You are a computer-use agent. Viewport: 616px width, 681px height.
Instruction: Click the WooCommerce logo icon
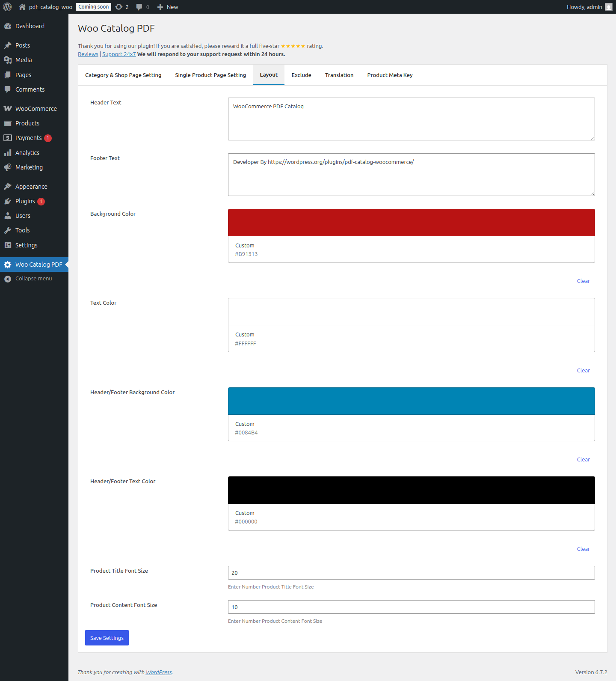pyautogui.click(x=8, y=109)
